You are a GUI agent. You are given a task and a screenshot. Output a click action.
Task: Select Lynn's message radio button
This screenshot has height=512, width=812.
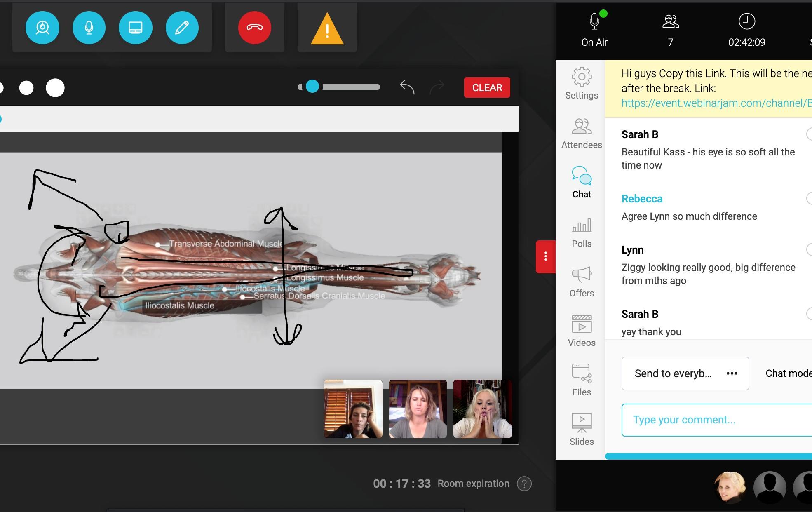pyautogui.click(x=809, y=249)
